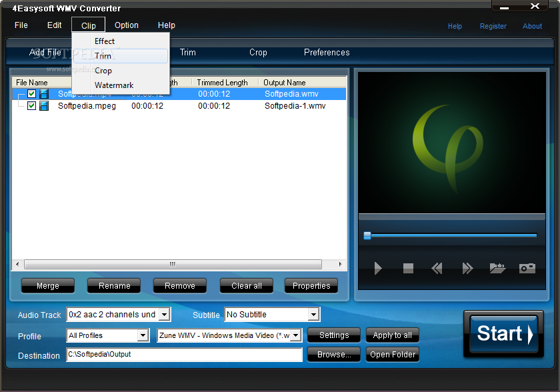Click the Register link
This screenshot has width=560, height=392.
click(493, 26)
